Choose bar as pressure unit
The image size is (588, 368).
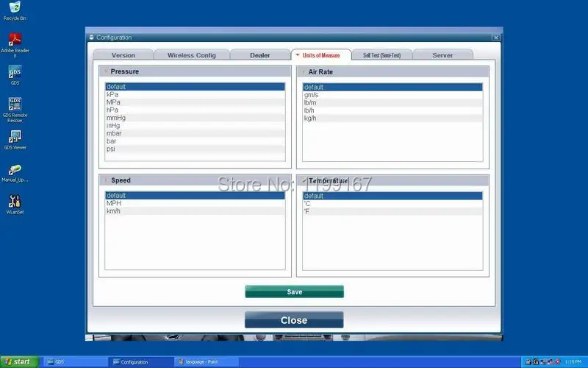coord(195,141)
